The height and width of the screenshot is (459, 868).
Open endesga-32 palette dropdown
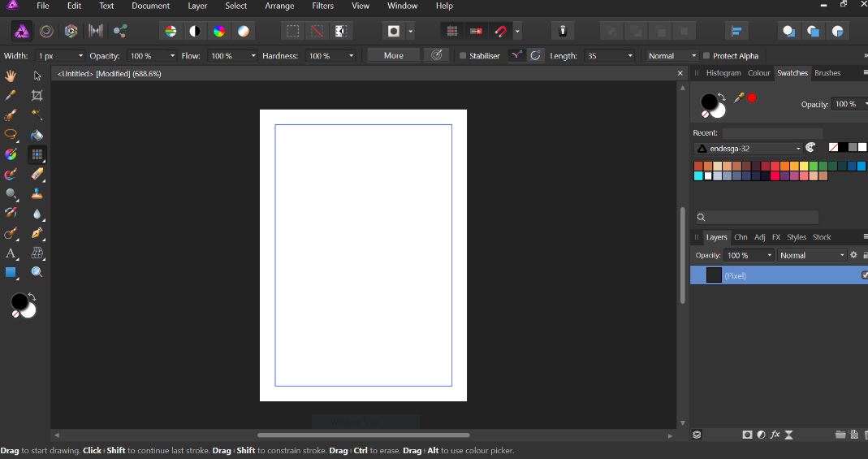(x=748, y=149)
